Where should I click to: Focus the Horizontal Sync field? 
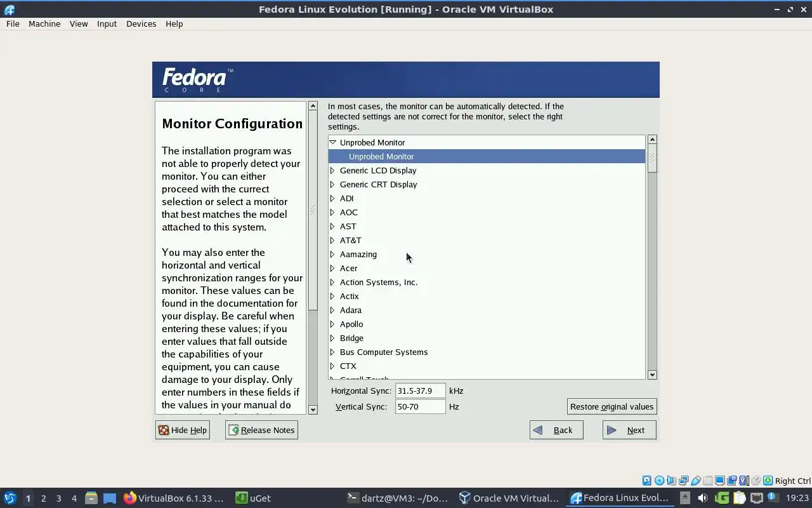(420, 391)
